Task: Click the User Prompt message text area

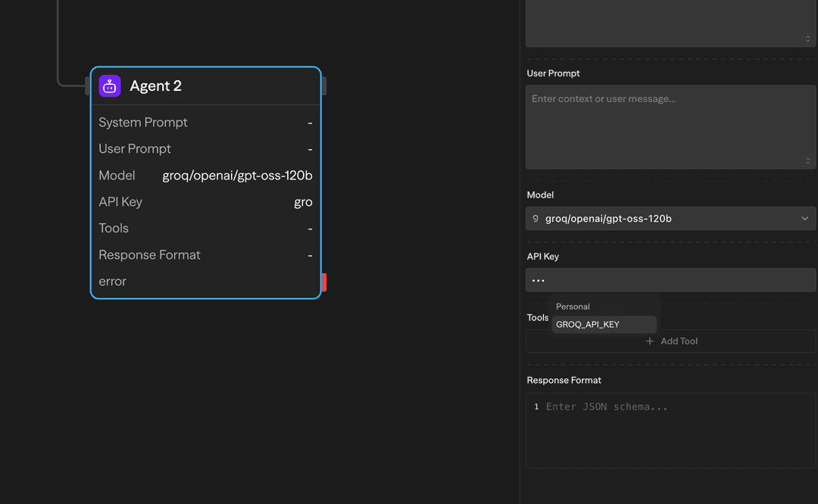Action: 670,125
